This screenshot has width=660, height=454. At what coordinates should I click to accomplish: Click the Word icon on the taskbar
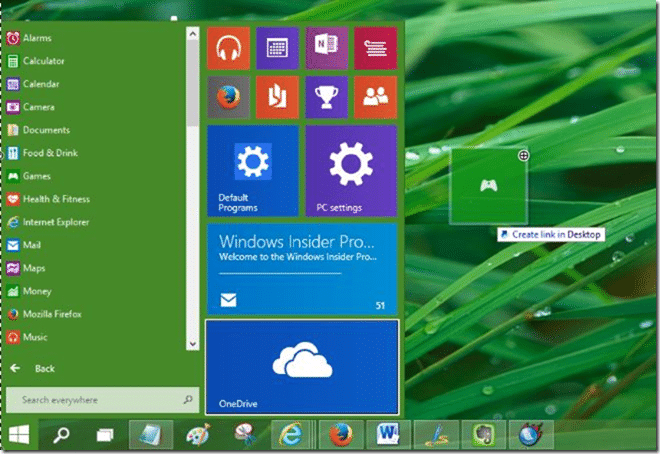tap(388, 435)
